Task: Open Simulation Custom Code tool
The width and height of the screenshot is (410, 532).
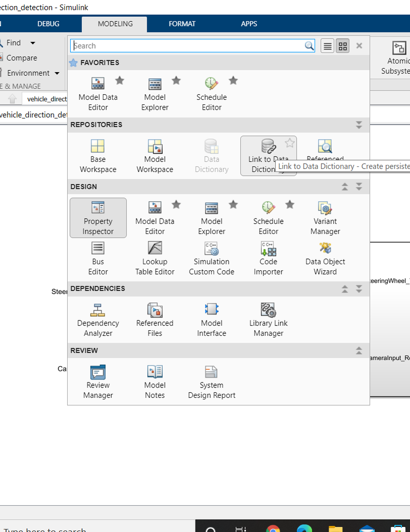Action: (x=212, y=259)
